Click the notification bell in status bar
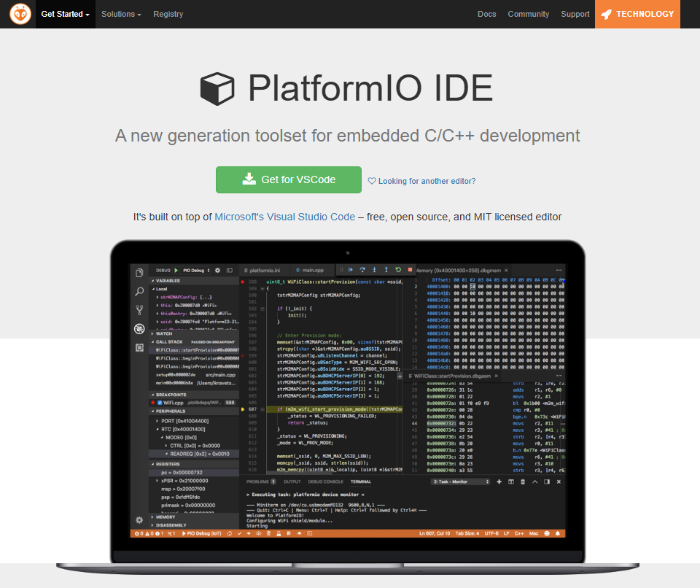This screenshot has width=700, height=588. [x=558, y=533]
